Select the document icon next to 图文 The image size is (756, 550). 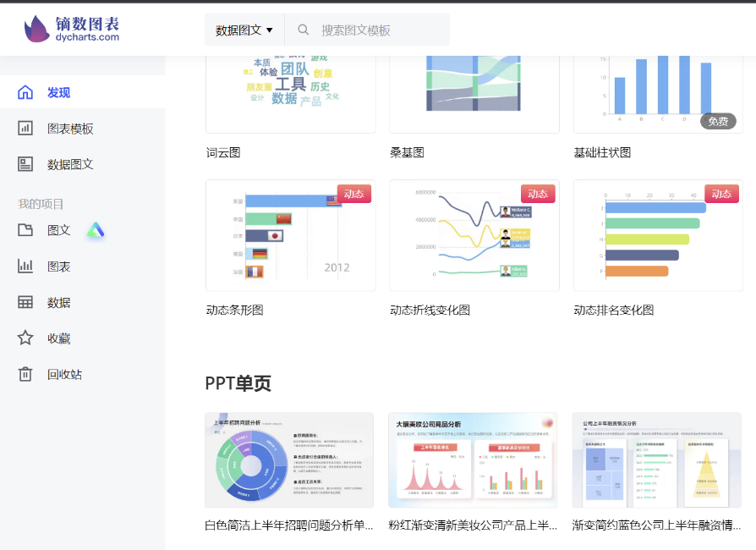click(x=24, y=229)
